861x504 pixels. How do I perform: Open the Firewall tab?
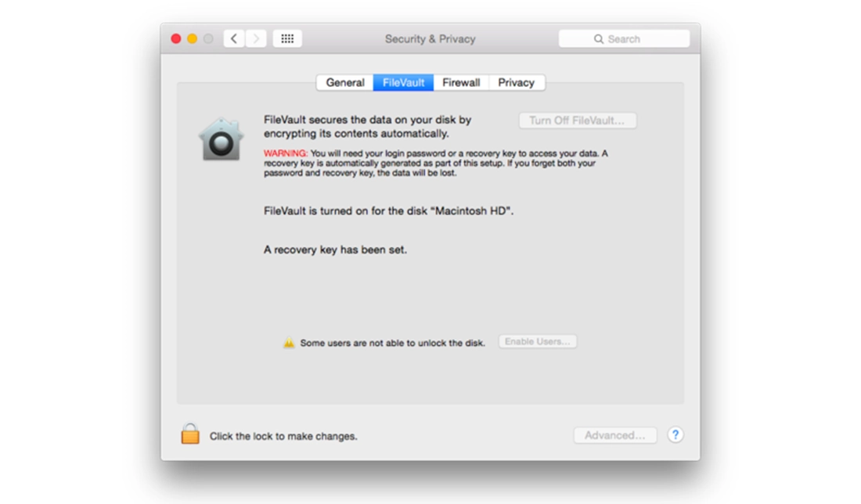461,82
